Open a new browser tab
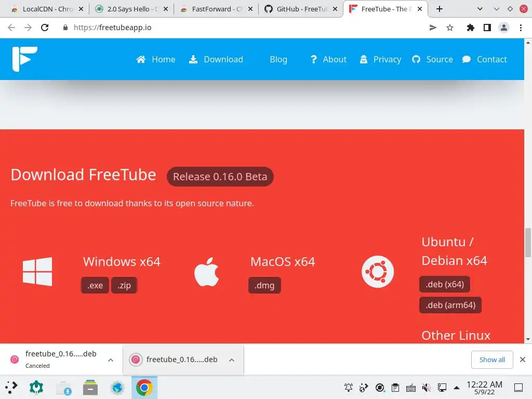 point(440,9)
